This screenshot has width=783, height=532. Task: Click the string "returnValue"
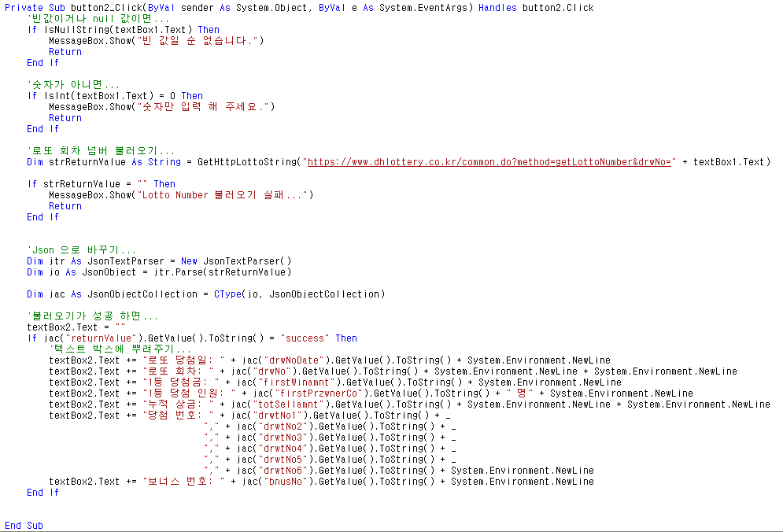[x=102, y=338]
